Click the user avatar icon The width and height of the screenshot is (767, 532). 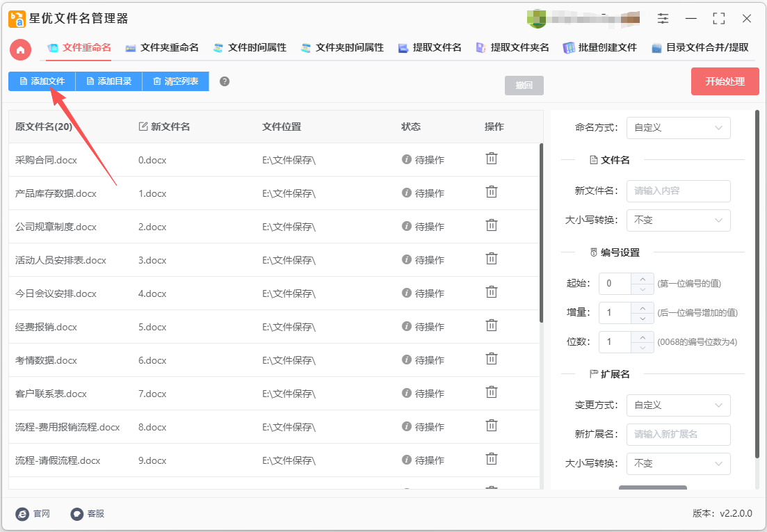tap(536, 19)
